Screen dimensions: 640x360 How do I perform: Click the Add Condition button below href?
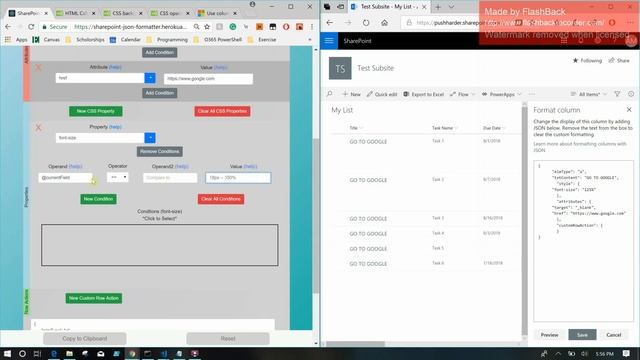(160, 93)
